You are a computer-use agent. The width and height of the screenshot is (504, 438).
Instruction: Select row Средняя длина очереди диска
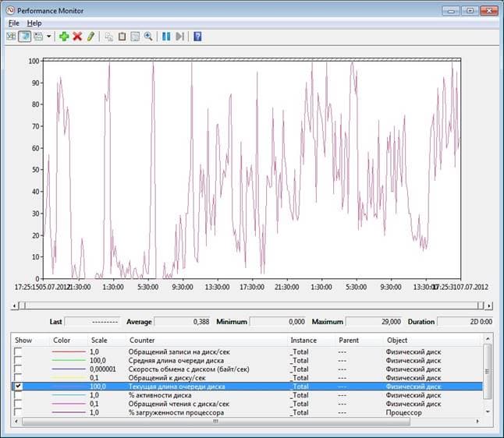pyautogui.click(x=247, y=361)
